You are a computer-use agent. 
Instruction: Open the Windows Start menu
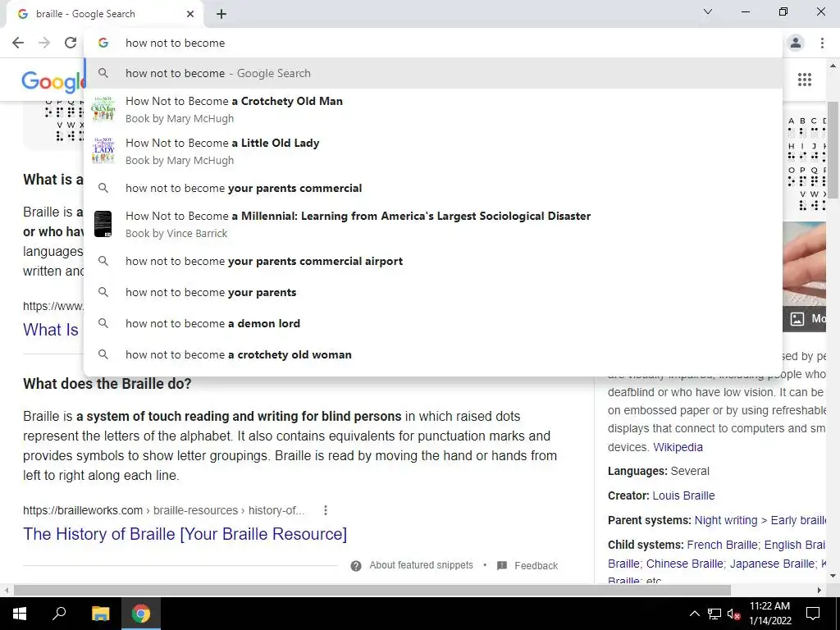pyautogui.click(x=20, y=614)
